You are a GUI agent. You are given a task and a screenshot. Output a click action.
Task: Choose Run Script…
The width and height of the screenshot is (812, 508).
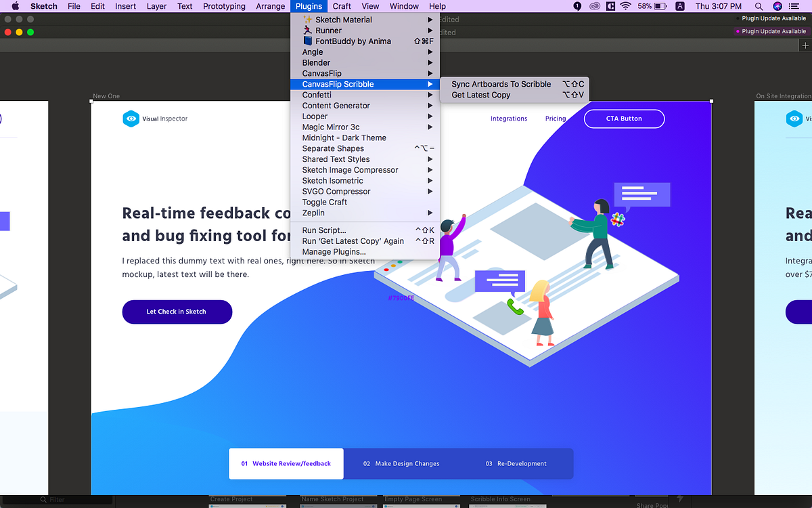pos(365,230)
